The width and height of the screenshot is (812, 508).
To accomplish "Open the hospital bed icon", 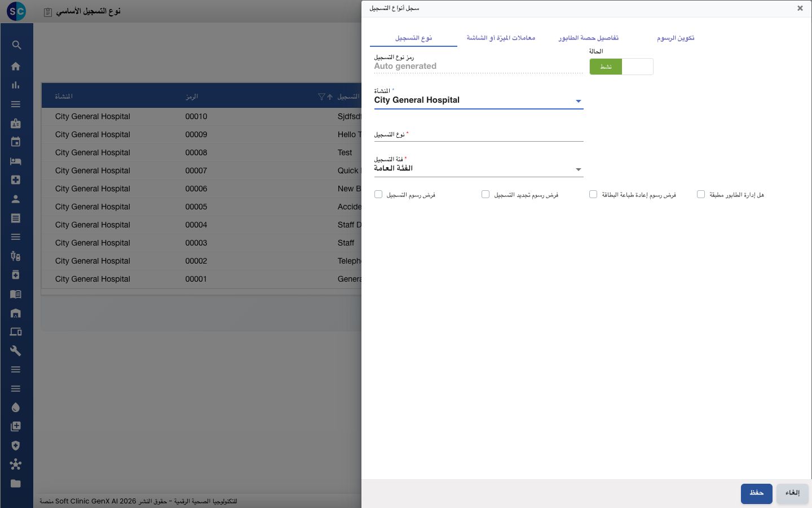I will tap(16, 161).
